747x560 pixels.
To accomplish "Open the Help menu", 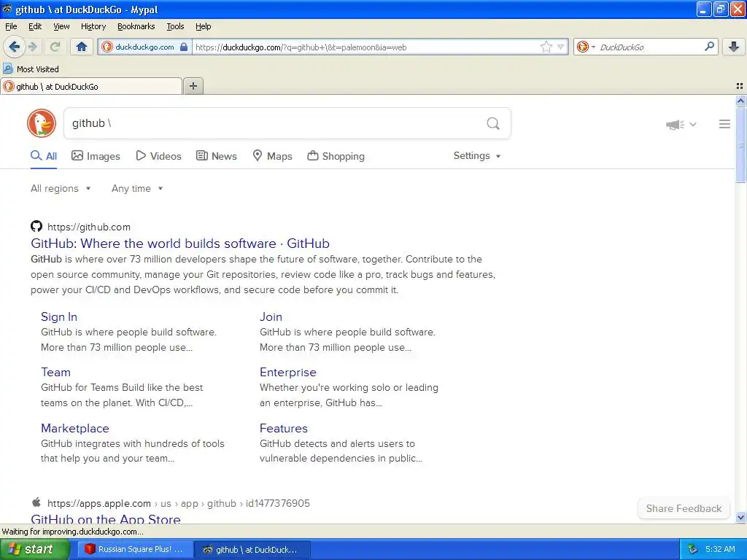I will click(203, 26).
